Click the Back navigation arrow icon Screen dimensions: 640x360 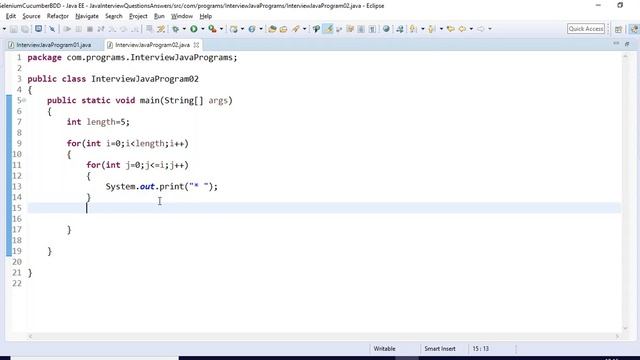pos(462,29)
